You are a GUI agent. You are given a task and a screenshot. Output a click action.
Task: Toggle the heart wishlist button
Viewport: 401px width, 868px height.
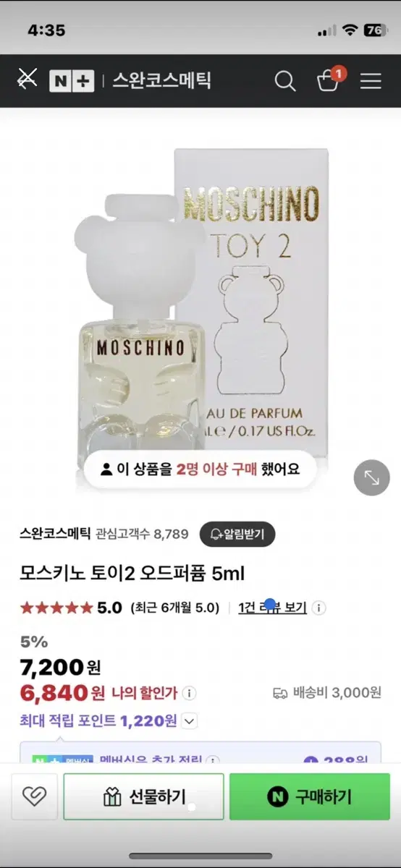coord(34,796)
